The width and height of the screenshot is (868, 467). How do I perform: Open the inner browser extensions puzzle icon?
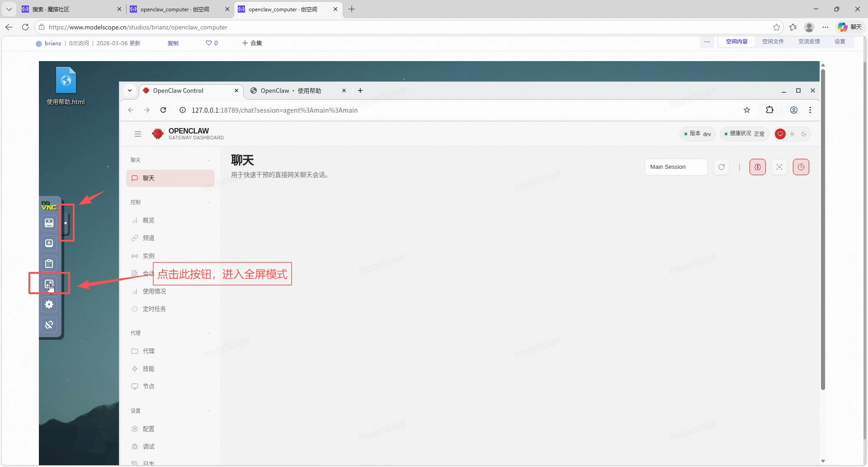(x=769, y=110)
